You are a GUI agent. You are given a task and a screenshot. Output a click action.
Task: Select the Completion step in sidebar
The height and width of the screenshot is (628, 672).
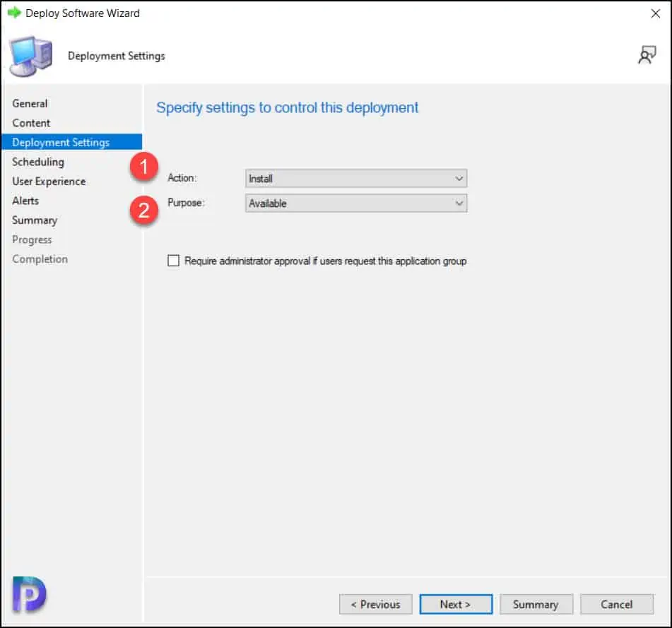click(40, 259)
